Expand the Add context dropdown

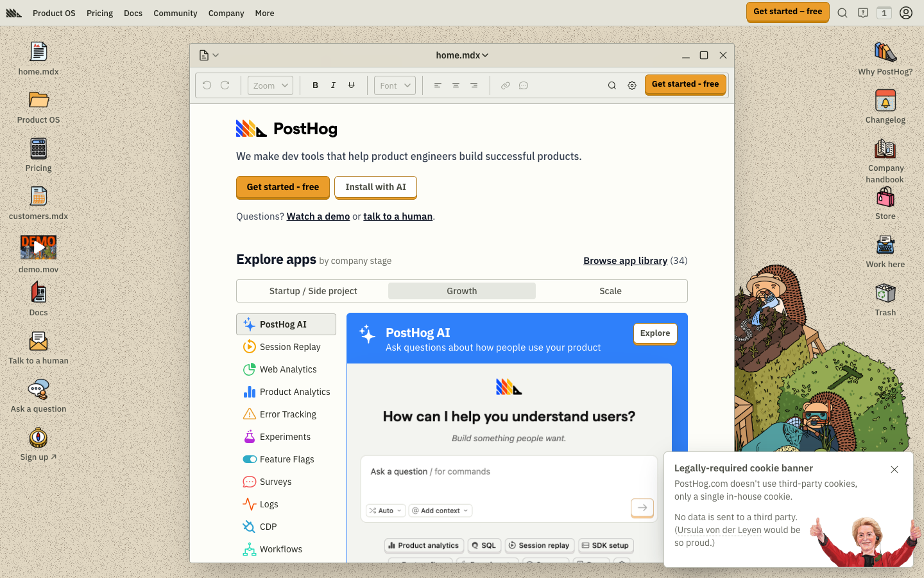[x=440, y=510]
